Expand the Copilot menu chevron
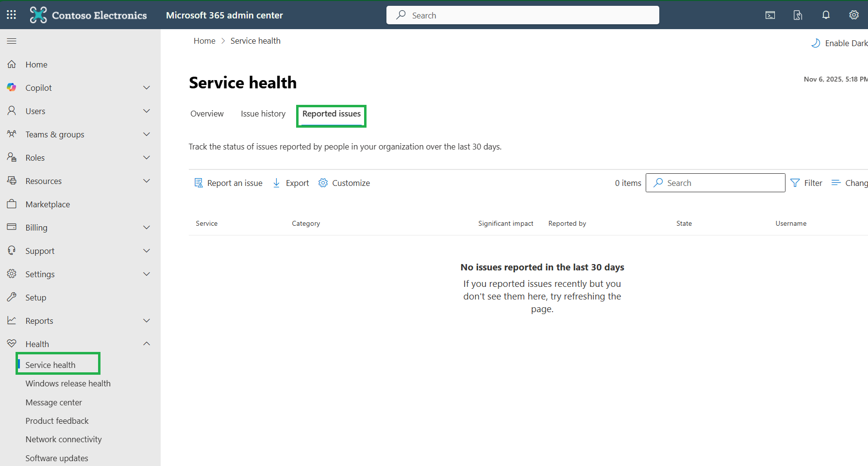This screenshot has width=868, height=466. 147,87
